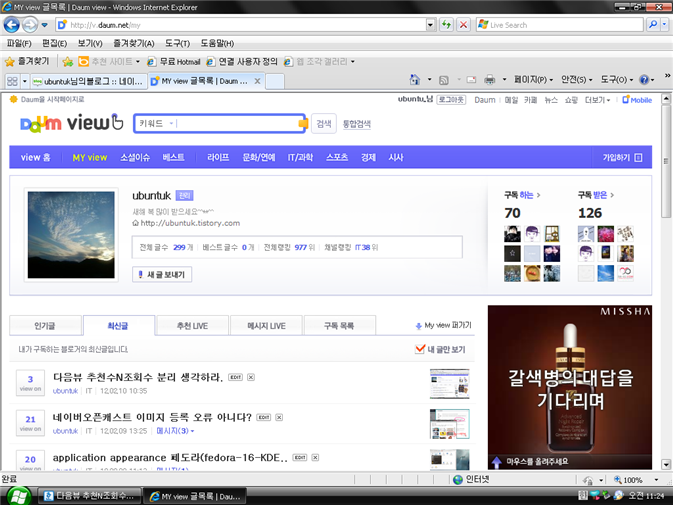Open the 편집(E) menu
673x505 pixels.
point(54,43)
